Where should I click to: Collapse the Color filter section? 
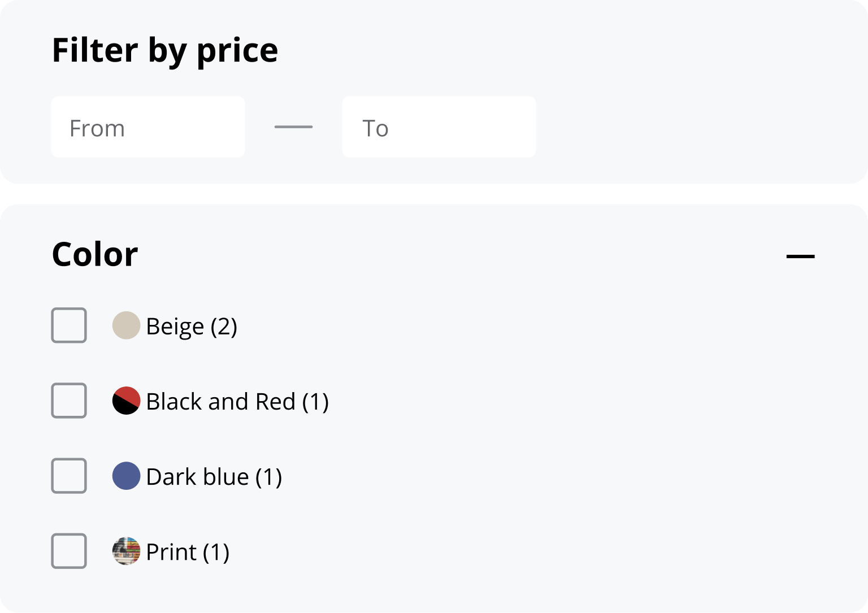point(800,256)
